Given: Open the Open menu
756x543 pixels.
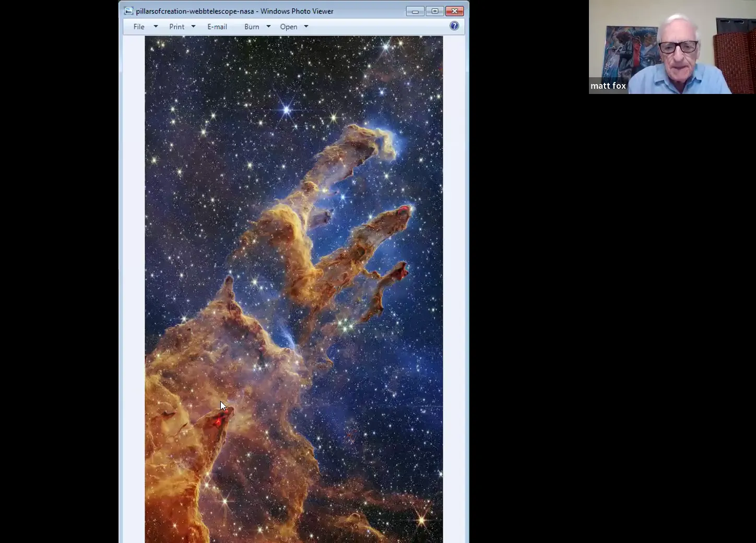Looking at the screenshot, I should [289, 27].
